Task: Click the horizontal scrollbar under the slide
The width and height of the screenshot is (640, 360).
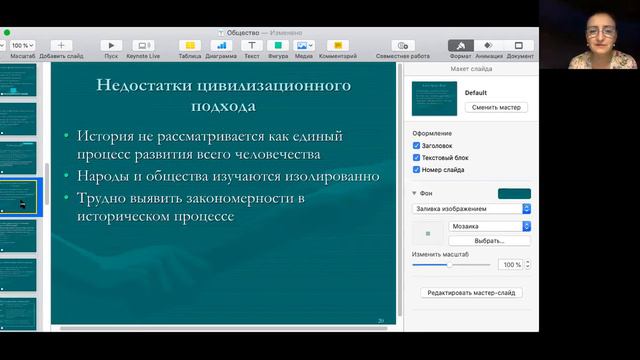Action: coord(224,328)
